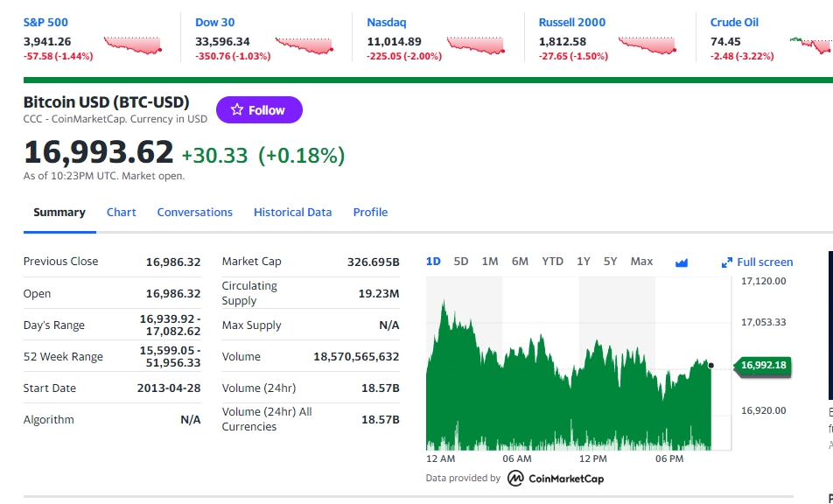Open the S&P 500 mini sparkline chart
The width and height of the screenshot is (833, 504).
point(133,45)
